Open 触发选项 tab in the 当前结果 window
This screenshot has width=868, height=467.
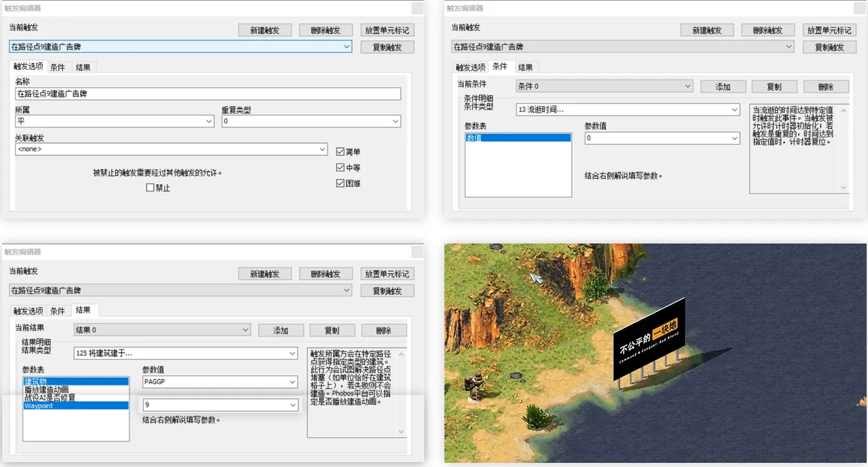[x=28, y=311]
